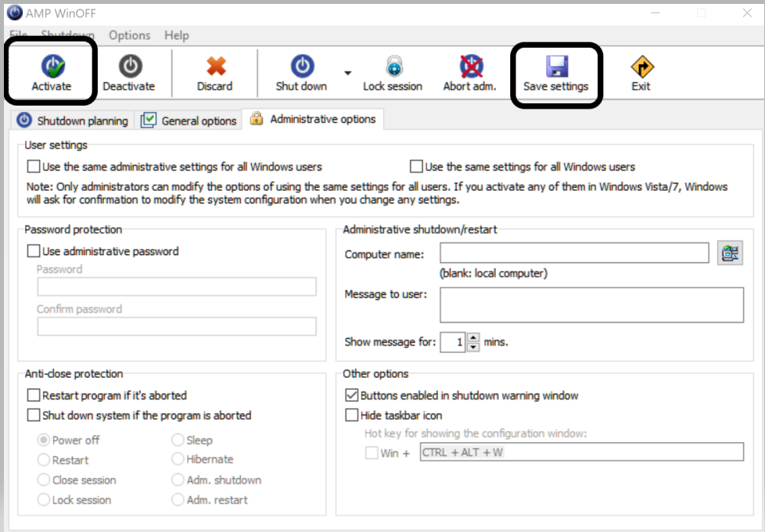
Task: Click the Lock session icon
Action: [393, 66]
